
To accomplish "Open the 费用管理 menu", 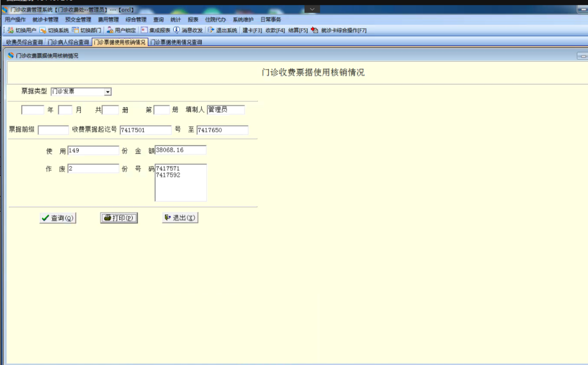I will 108,19.
